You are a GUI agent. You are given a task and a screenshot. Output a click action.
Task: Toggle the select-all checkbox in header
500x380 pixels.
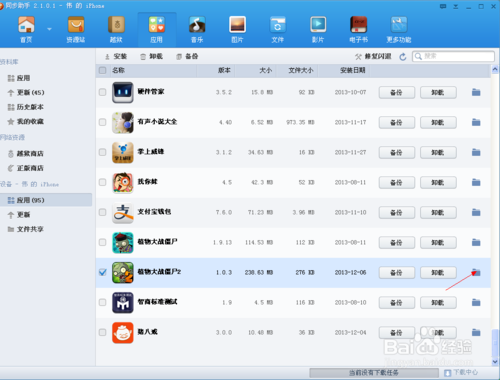103,70
